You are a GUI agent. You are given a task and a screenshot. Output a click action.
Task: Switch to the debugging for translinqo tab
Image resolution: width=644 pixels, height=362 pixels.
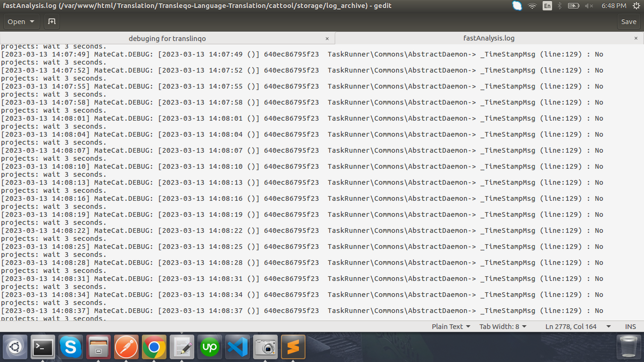(167, 38)
